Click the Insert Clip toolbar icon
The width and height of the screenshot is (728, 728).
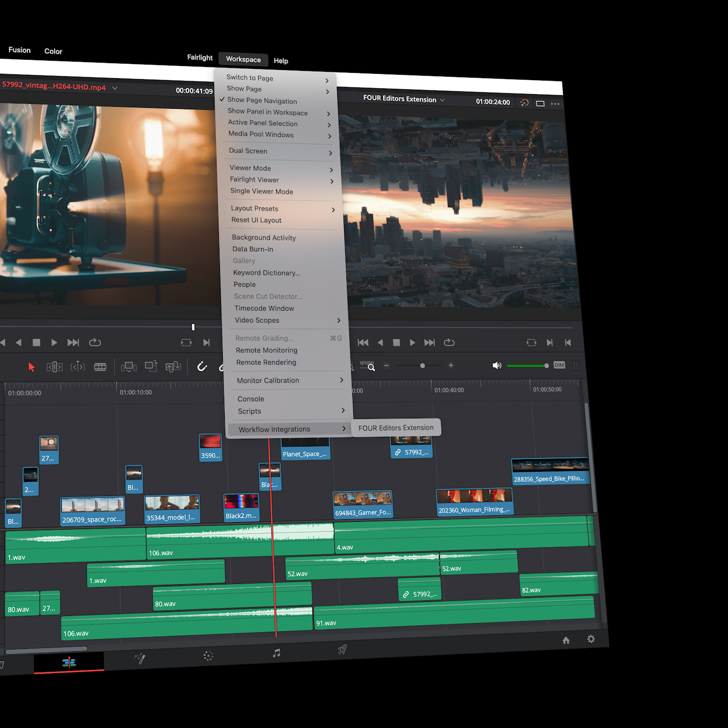(x=129, y=367)
